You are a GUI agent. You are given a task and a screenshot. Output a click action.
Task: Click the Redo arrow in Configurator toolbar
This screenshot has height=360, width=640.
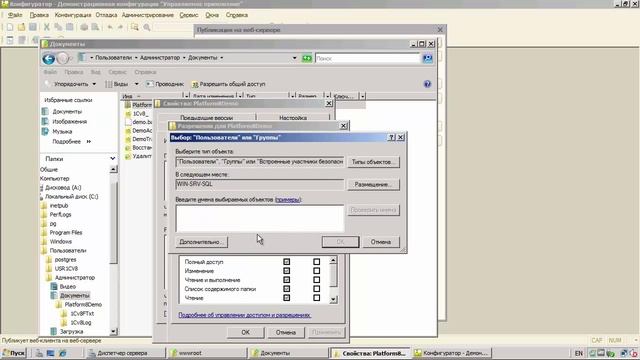click(120, 27)
